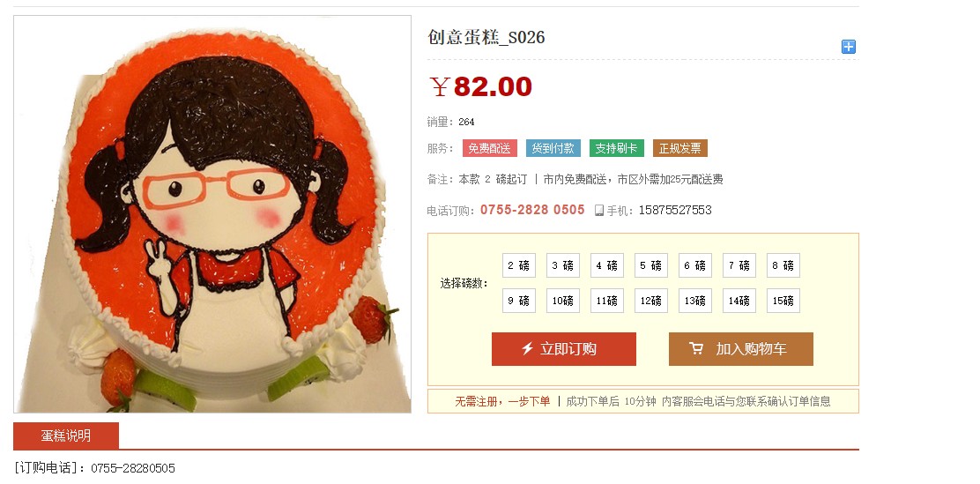
Task: Click the lightning icon on 立即订购
Action: 528,348
